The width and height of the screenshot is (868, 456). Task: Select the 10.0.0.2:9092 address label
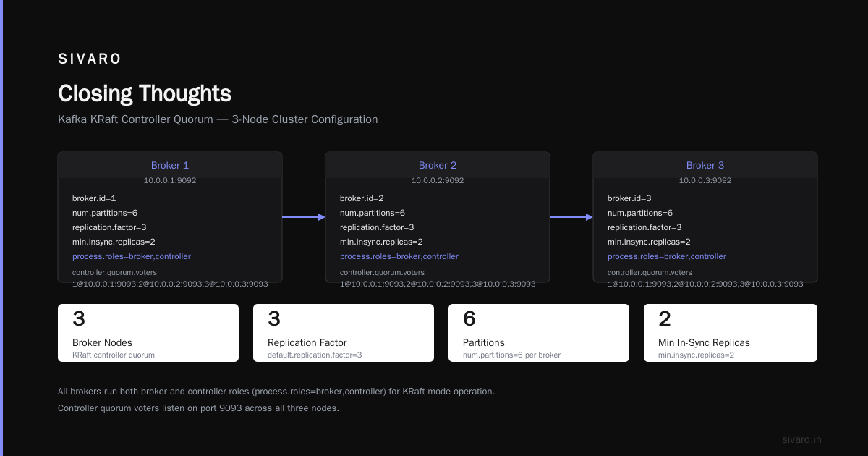tap(438, 180)
